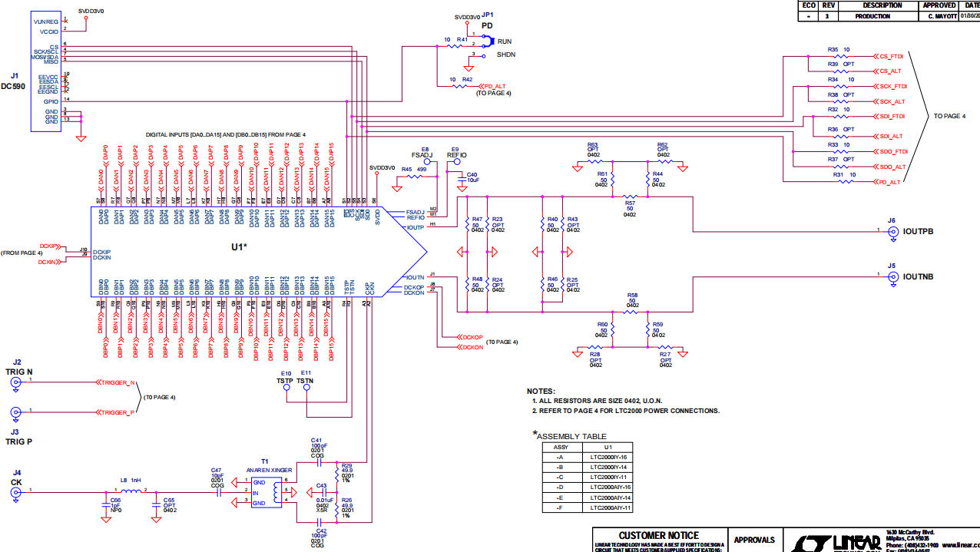Click the E9 REFIO test point circle
The height and width of the screenshot is (552, 980).
click(x=458, y=162)
